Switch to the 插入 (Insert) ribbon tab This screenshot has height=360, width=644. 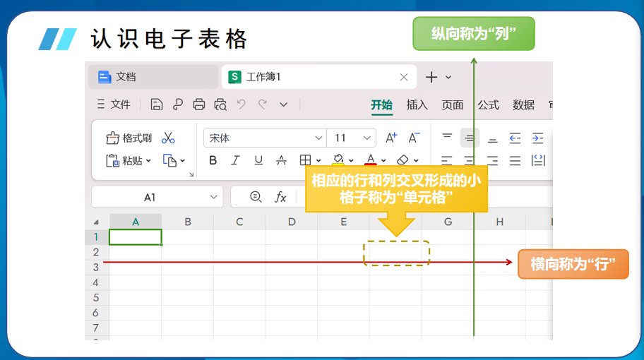click(417, 104)
